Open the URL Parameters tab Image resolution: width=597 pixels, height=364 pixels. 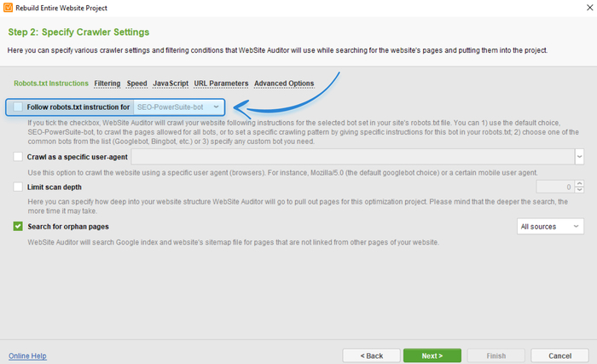(x=221, y=84)
